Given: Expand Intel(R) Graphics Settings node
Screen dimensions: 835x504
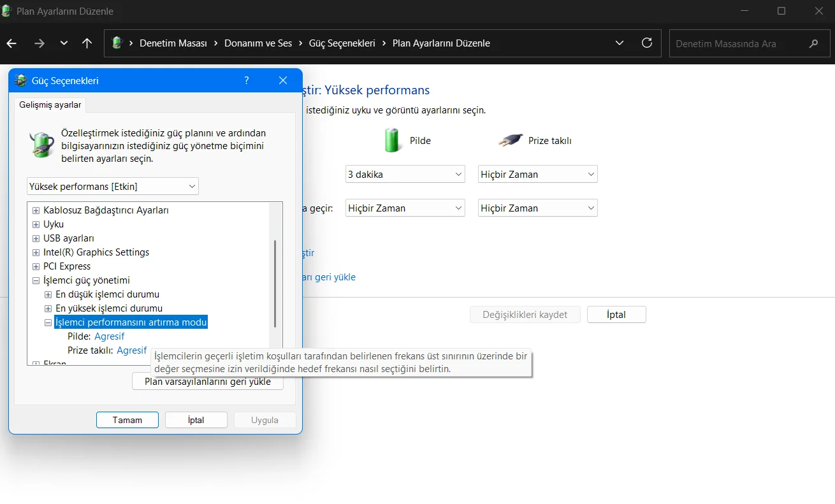Looking at the screenshot, I should click(36, 252).
